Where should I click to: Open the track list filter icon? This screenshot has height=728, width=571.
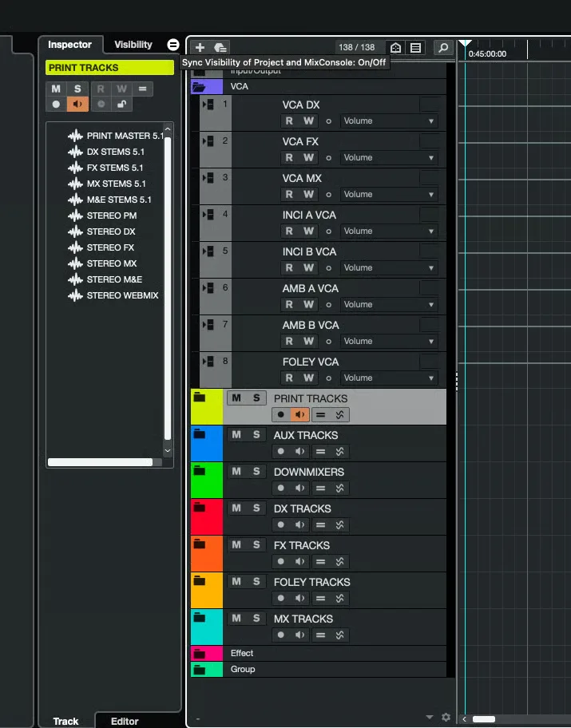415,47
